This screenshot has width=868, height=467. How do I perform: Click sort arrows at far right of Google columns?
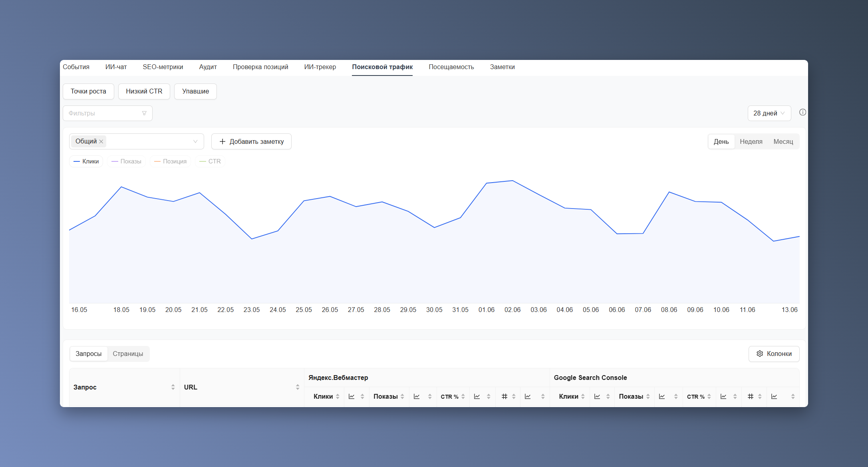click(793, 396)
